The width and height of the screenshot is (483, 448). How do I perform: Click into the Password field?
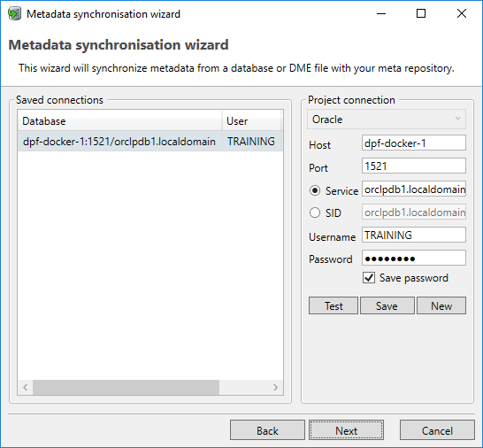coord(414,258)
